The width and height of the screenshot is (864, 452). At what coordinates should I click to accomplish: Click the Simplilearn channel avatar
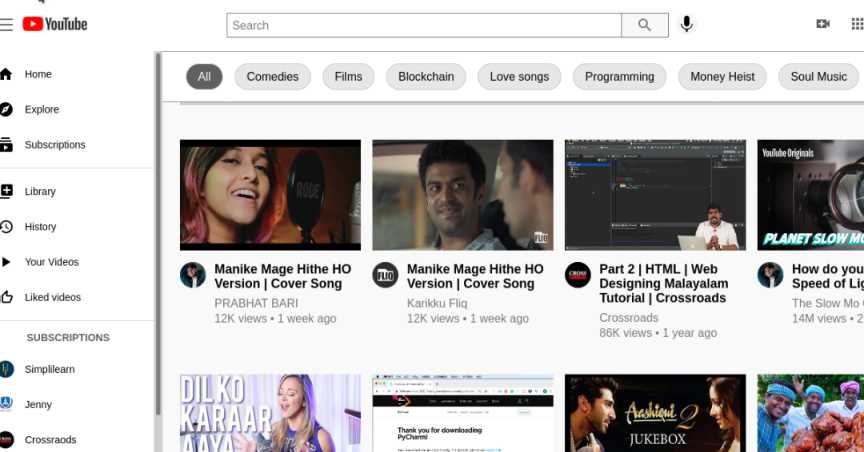pyautogui.click(x=6, y=369)
